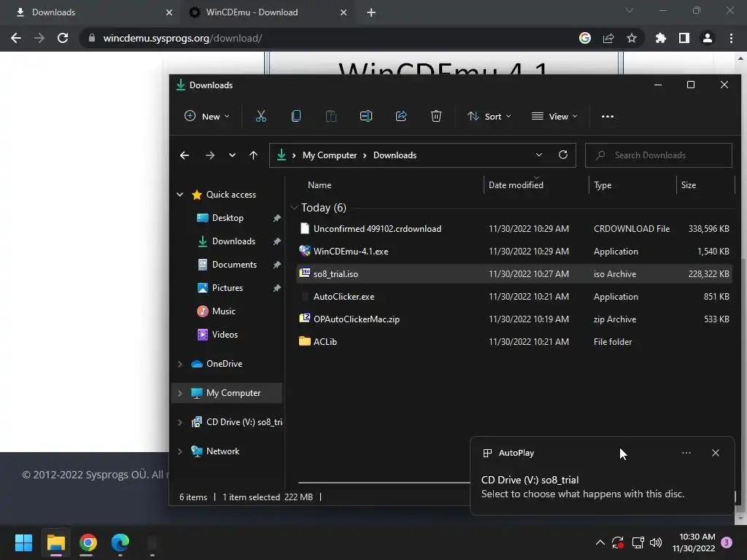The image size is (747, 560).
Task: Go forward in File Explorer navigation
Action: [209, 155]
